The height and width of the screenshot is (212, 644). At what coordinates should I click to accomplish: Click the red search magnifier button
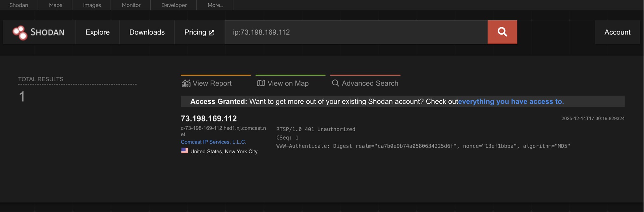tap(502, 32)
